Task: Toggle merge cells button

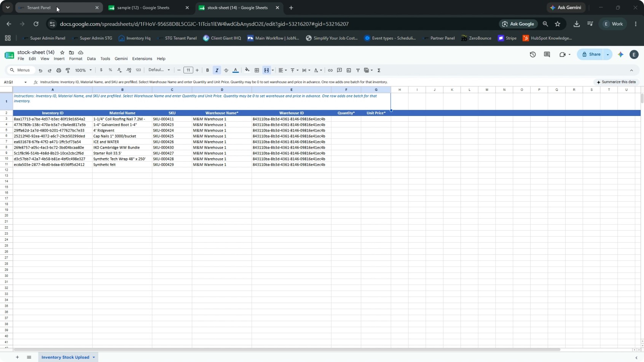Action: pyautogui.click(x=266, y=70)
